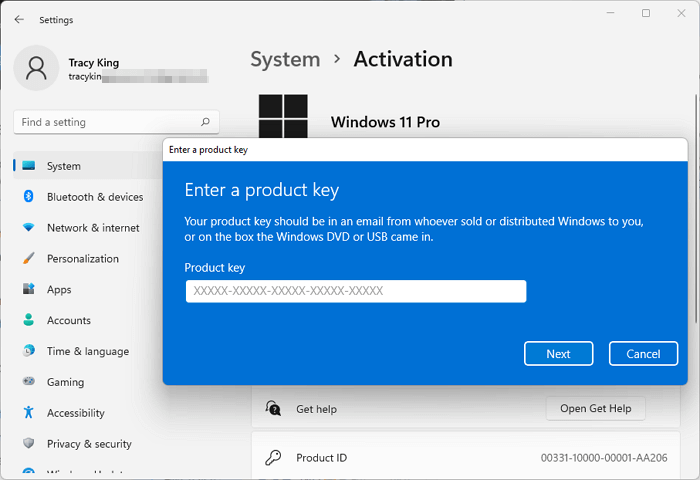Viewport: 700px width, 480px height.
Task: Click the Activation breadcrumb title
Action: pyautogui.click(x=403, y=59)
